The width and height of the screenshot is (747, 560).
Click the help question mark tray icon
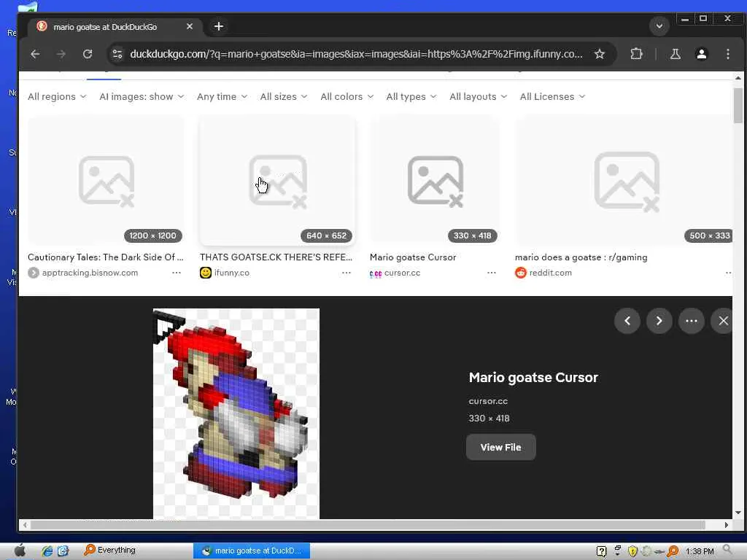point(601,551)
